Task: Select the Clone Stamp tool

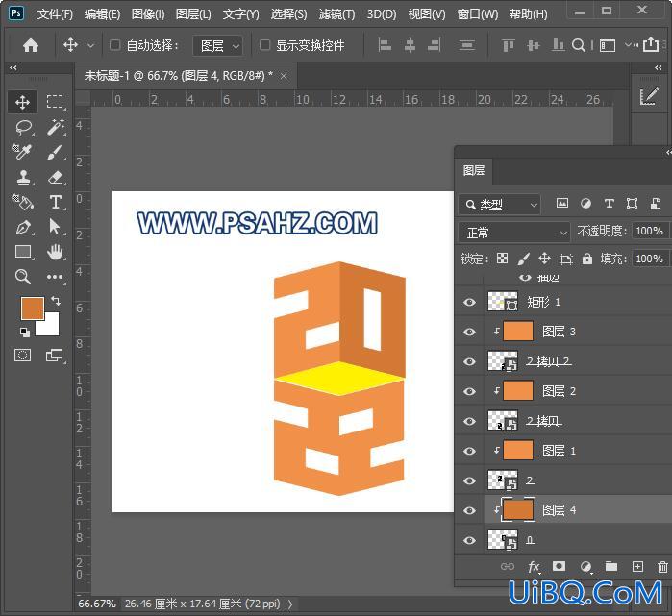Action: [23, 177]
